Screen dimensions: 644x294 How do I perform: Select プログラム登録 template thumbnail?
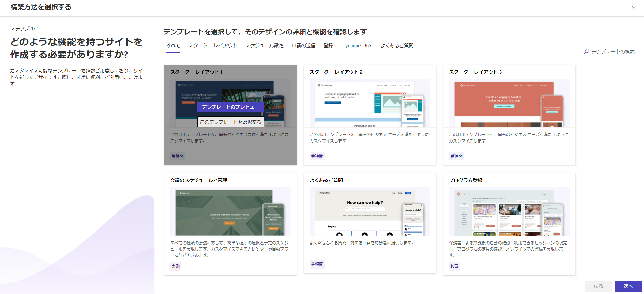[509, 211]
